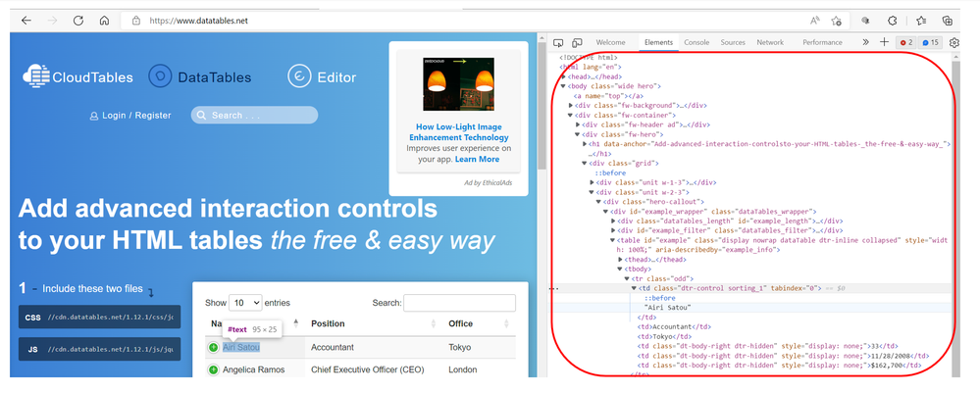Activate DevTools inspect element picker
Image resolution: width=980 pixels, height=393 pixels.
(558, 42)
